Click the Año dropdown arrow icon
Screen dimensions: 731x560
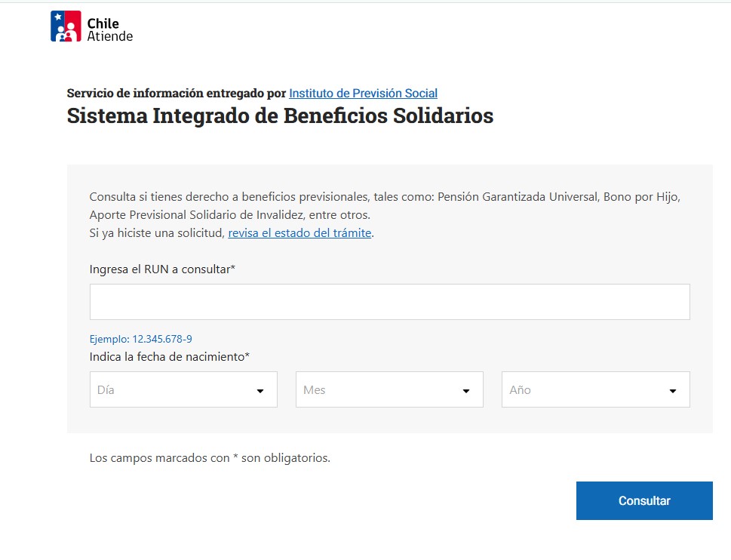point(672,391)
